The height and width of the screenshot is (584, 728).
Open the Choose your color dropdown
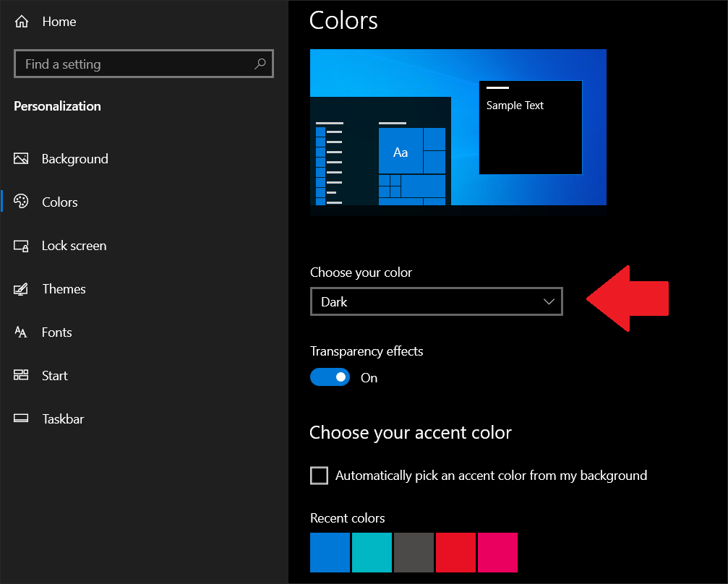click(x=437, y=301)
